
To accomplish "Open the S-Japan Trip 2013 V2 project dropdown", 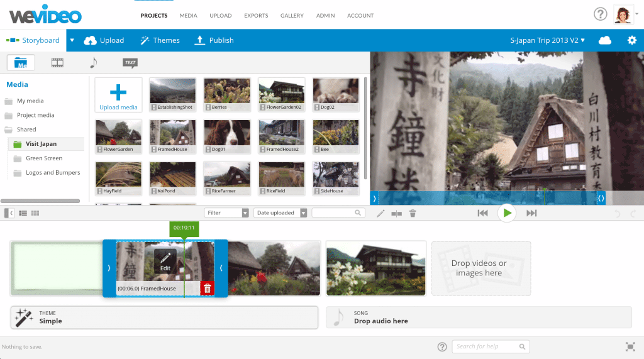I will pyautogui.click(x=547, y=40).
